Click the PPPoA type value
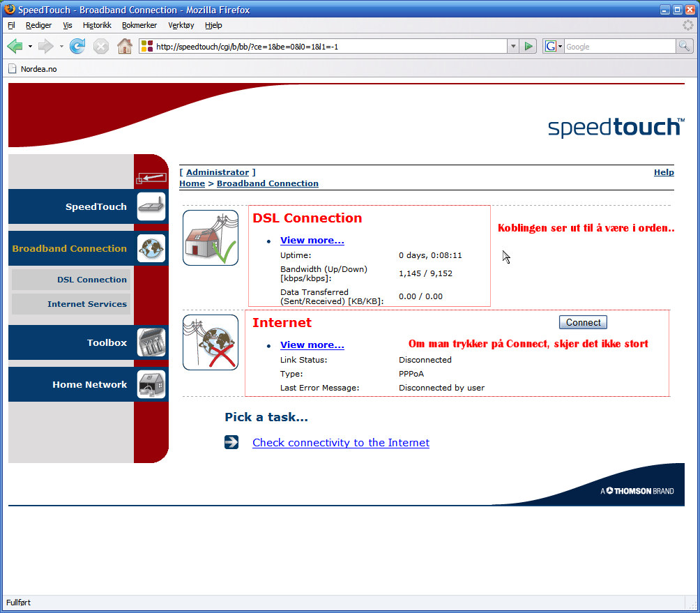Viewport: 700px width, 613px height. point(411,374)
